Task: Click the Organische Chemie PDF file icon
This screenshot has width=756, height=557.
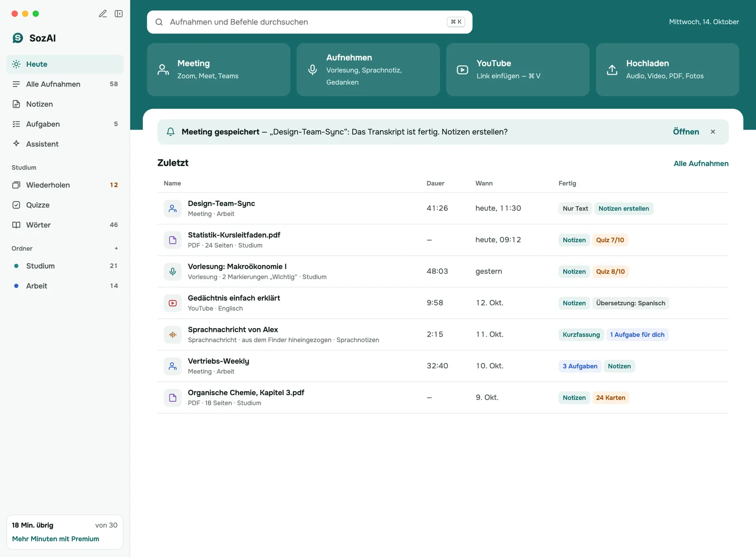Action: (172, 398)
